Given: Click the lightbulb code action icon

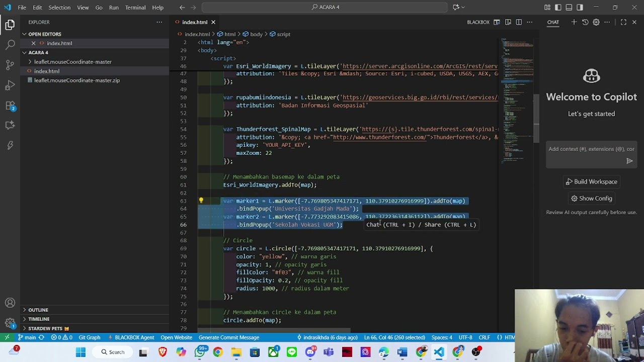Looking at the screenshot, I should tap(201, 201).
